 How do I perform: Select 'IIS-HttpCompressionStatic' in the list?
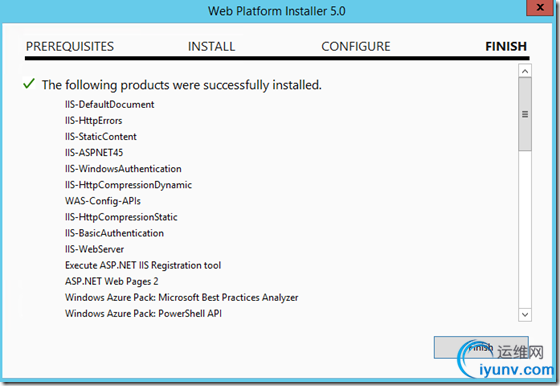pyautogui.click(x=121, y=217)
